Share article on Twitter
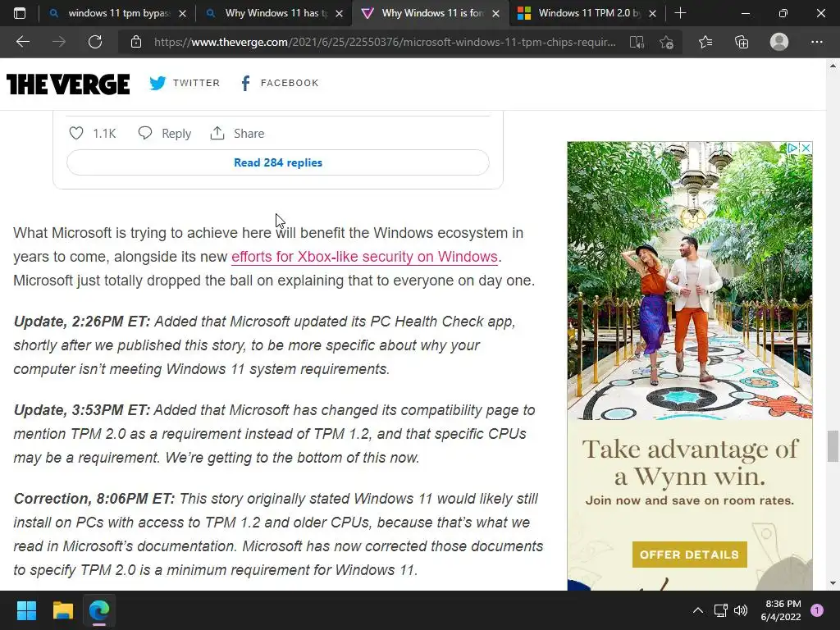Image resolution: width=840 pixels, height=630 pixels. tap(185, 83)
